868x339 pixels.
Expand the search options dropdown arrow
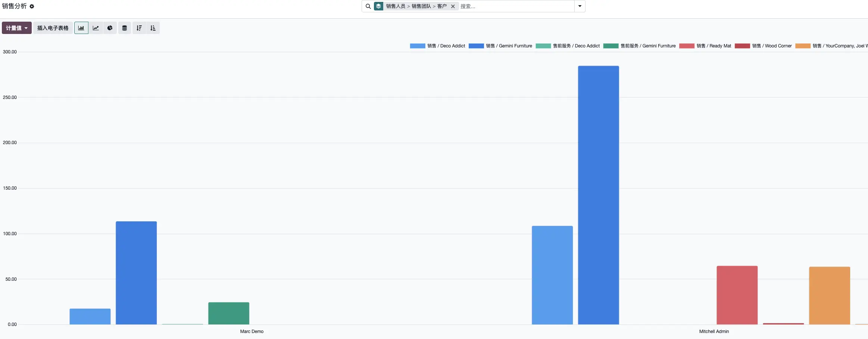tap(580, 6)
